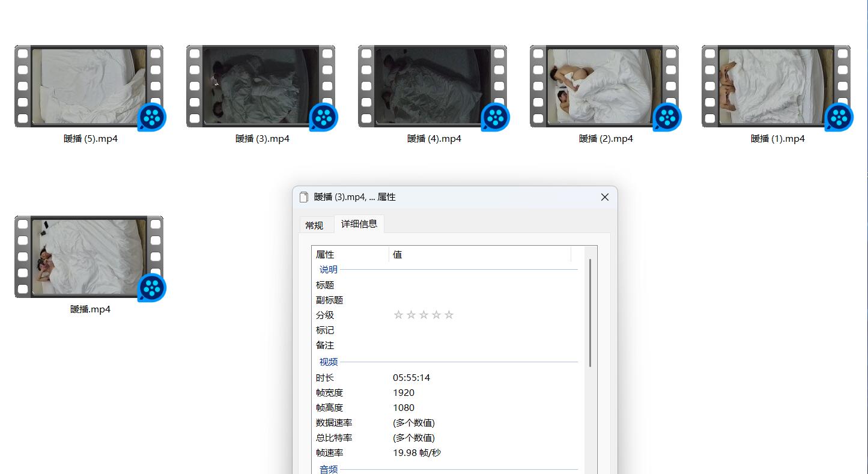Select the 暖播 (3).mp4 video file icon
This screenshot has width=868, height=474.
tap(260, 87)
